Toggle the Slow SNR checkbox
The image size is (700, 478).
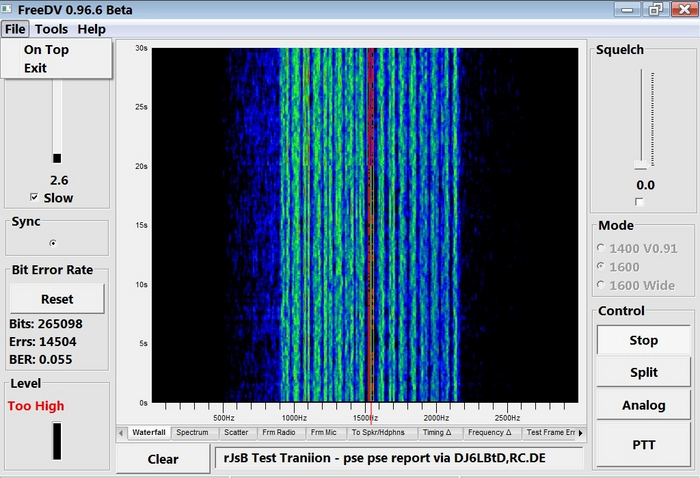(34, 197)
